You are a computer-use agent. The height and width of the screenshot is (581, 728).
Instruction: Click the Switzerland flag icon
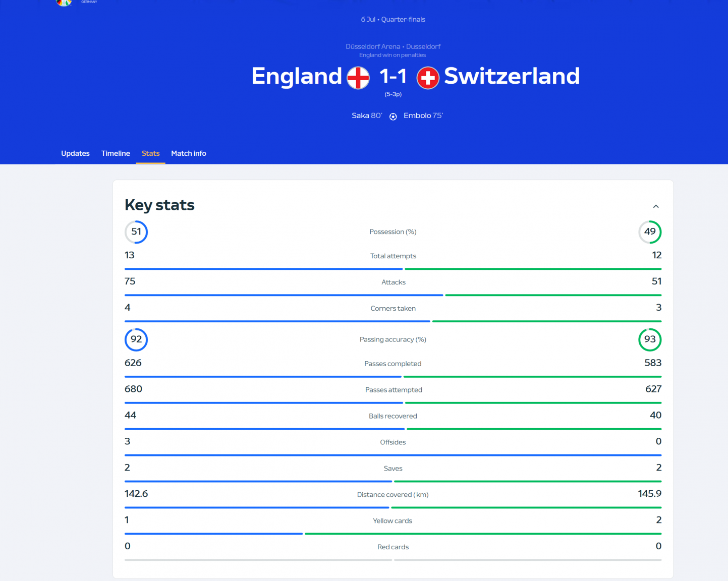pos(428,78)
